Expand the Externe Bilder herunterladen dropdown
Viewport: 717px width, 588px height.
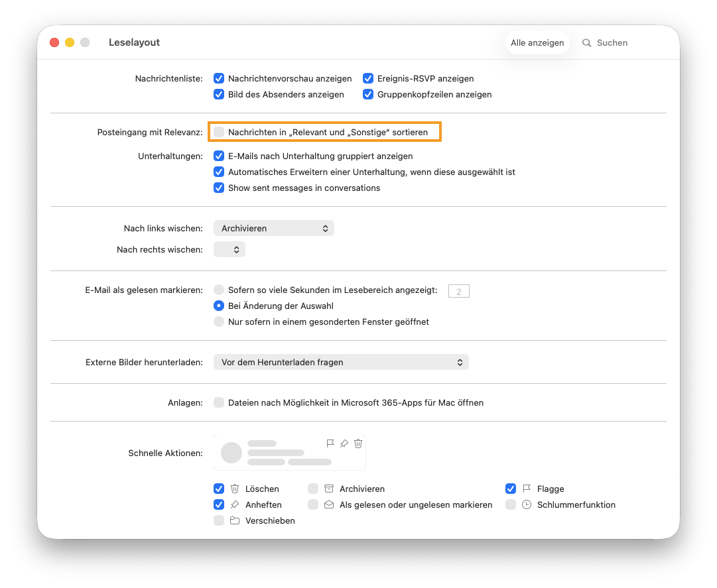341,363
